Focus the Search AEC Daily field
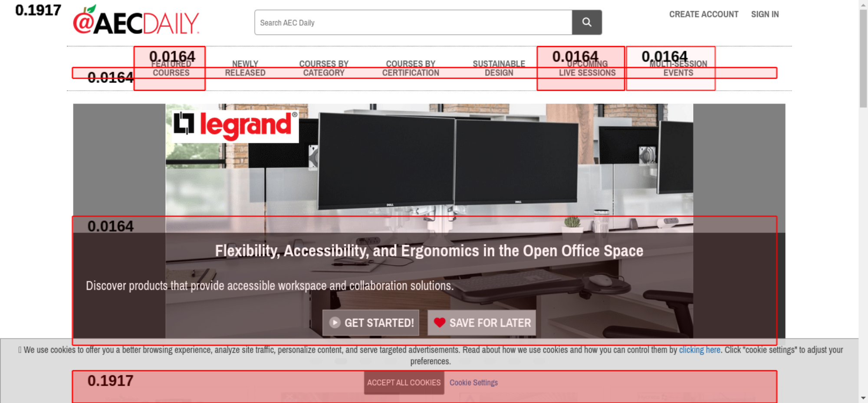The width and height of the screenshot is (868, 403). (x=413, y=23)
